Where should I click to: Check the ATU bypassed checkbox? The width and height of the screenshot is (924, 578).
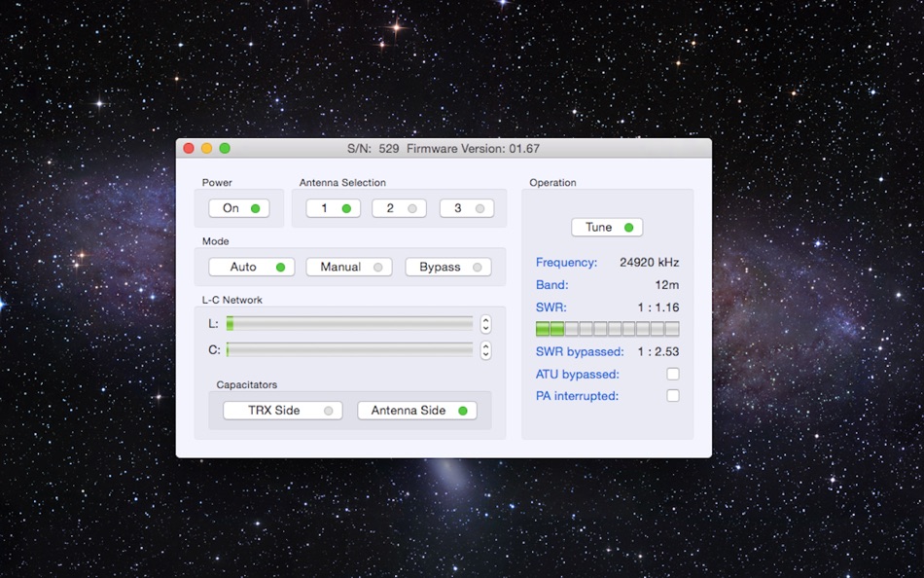(x=673, y=374)
